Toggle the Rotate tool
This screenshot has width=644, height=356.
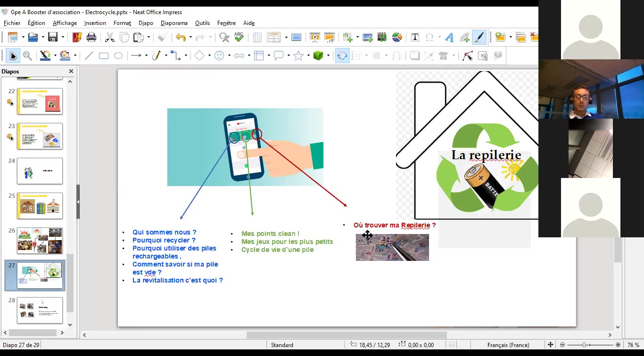[342, 56]
